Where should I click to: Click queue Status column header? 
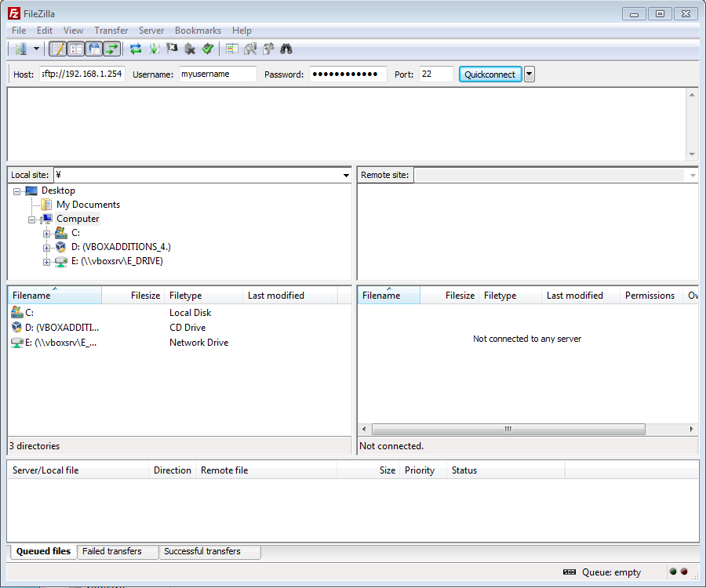click(x=506, y=470)
